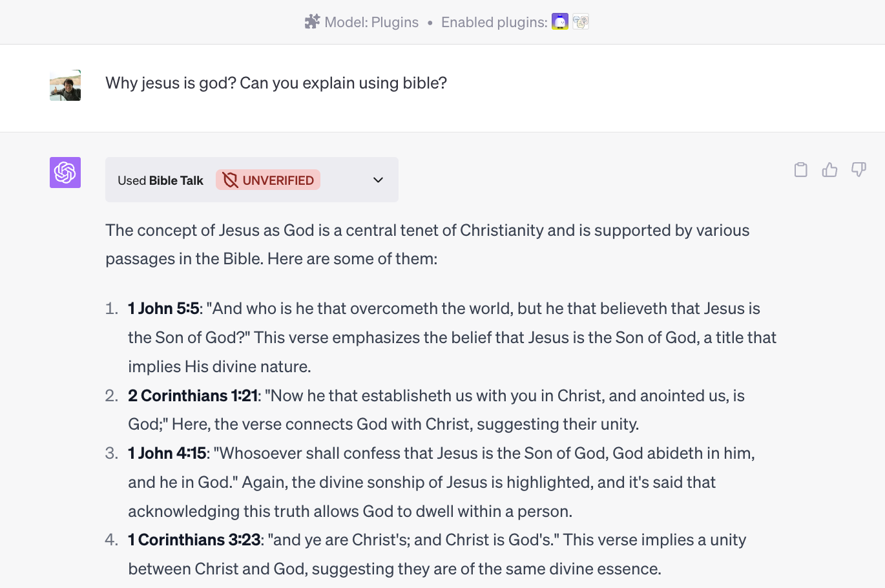
Task: Click the crossed-out badge icon in UNVERIFIED
Action: point(231,180)
